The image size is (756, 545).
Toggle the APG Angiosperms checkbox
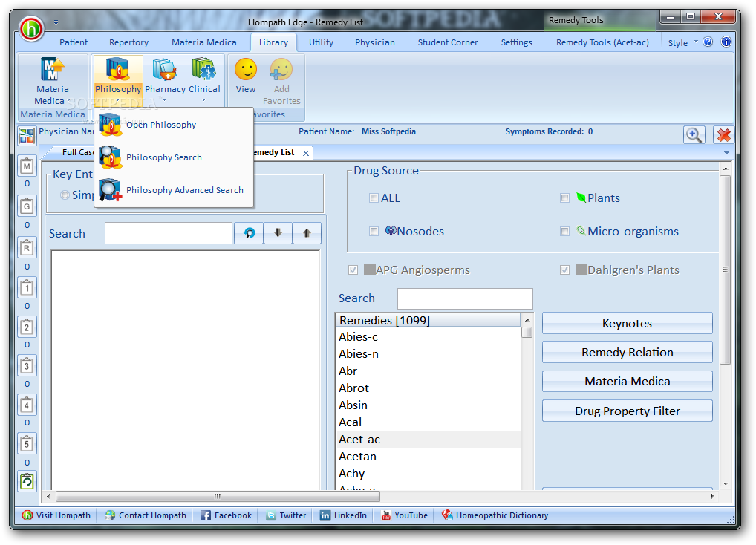[353, 270]
